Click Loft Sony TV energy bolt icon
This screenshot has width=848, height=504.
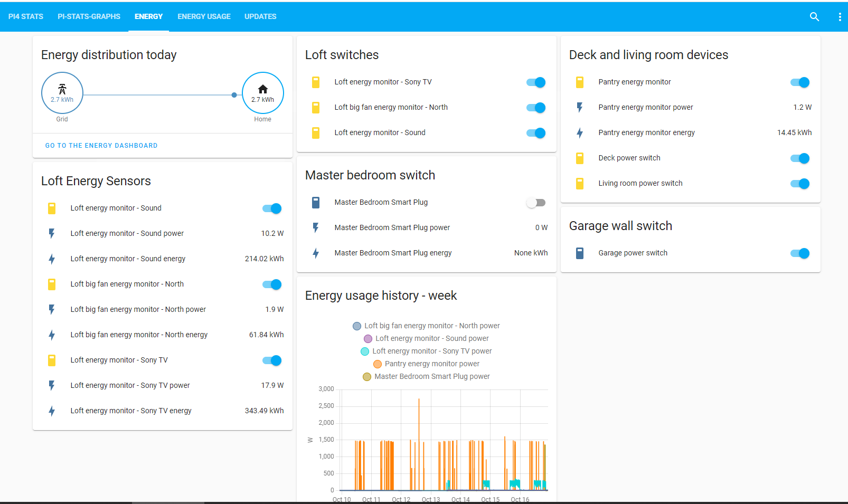tap(52, 411)
